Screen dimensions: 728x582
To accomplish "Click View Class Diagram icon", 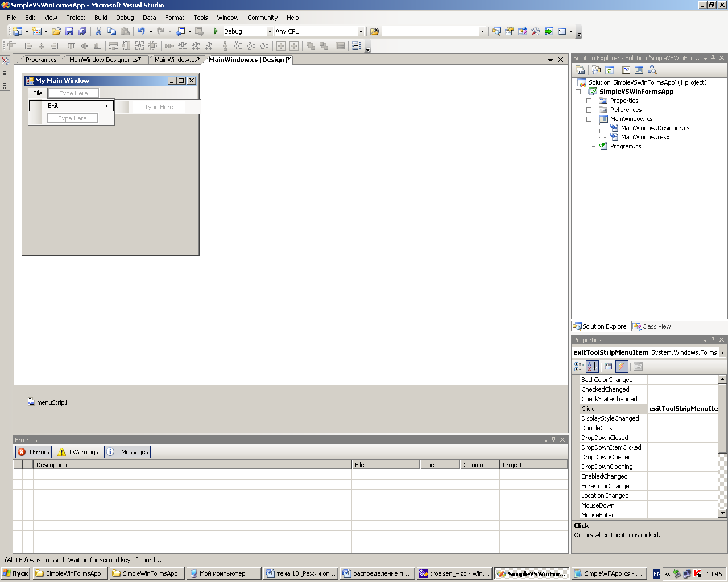I will point(652,70).
